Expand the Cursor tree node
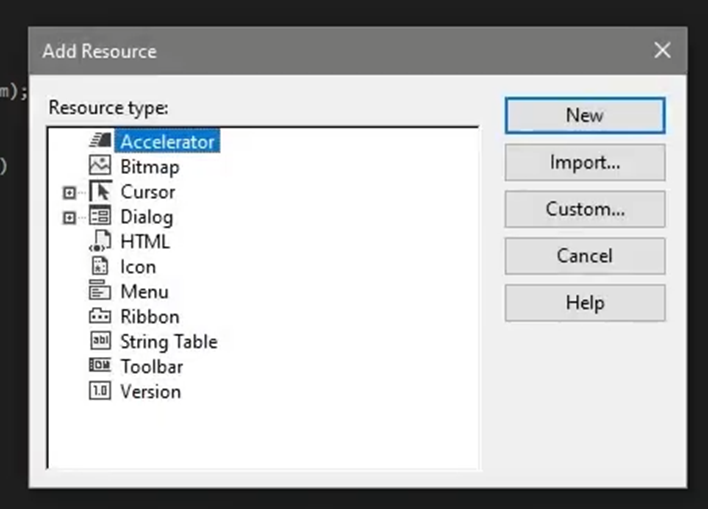 [69, 192]
